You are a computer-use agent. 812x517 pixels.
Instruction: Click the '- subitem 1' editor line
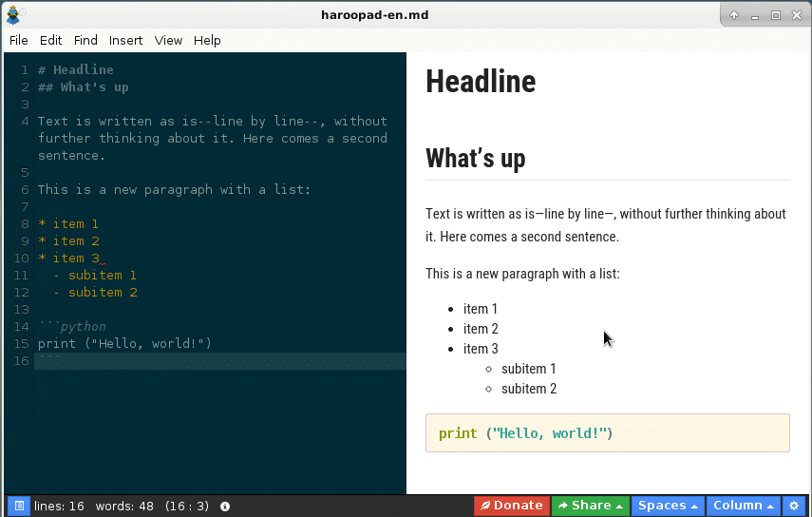click(95, 275)
